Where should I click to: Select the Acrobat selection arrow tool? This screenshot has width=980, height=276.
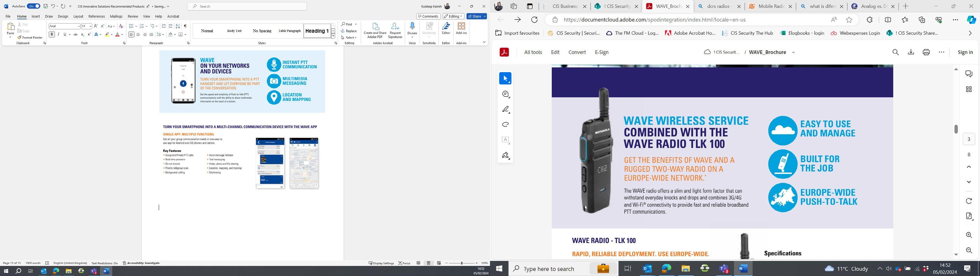pyautogui.click(x=505, y=79)
